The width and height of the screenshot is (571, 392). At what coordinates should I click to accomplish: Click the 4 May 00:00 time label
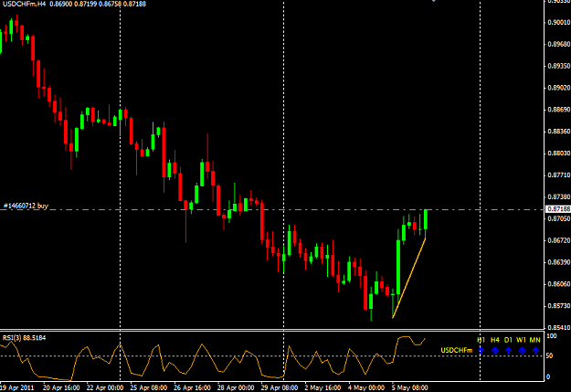point(366,387)
